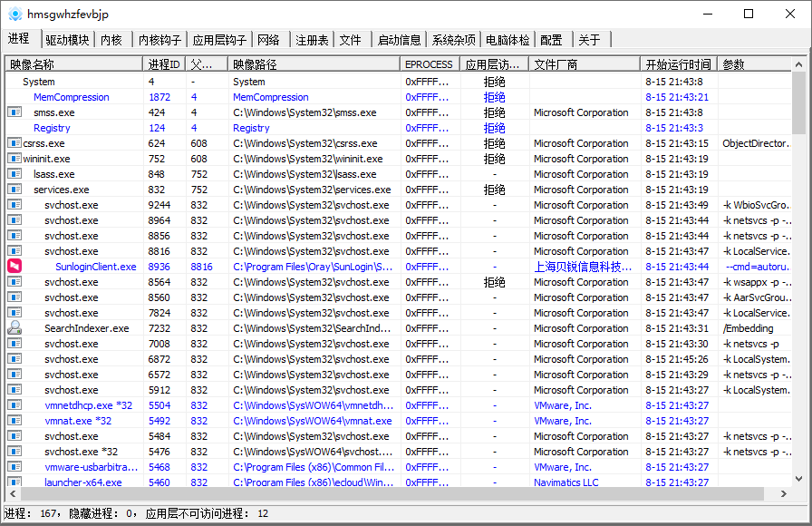The width and height of the screenshot is (812, 526).
Task: Click horizontal scrollbar left arrow
Action: [x=13, y=494]
